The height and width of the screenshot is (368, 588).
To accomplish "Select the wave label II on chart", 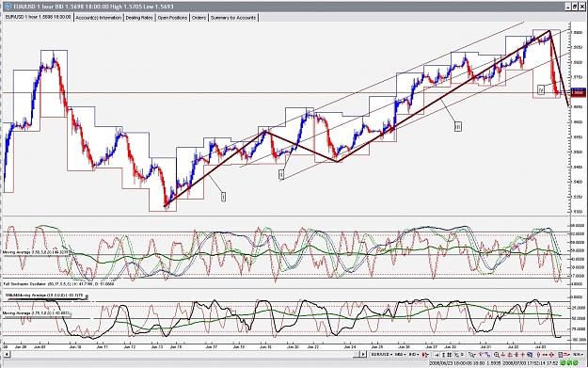I will coord(281,174).
